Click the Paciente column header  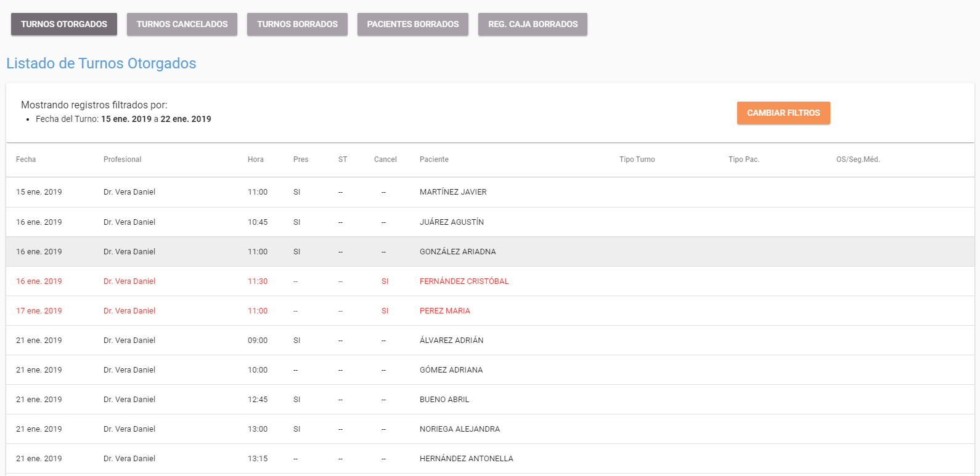click(x=434, y=159)
